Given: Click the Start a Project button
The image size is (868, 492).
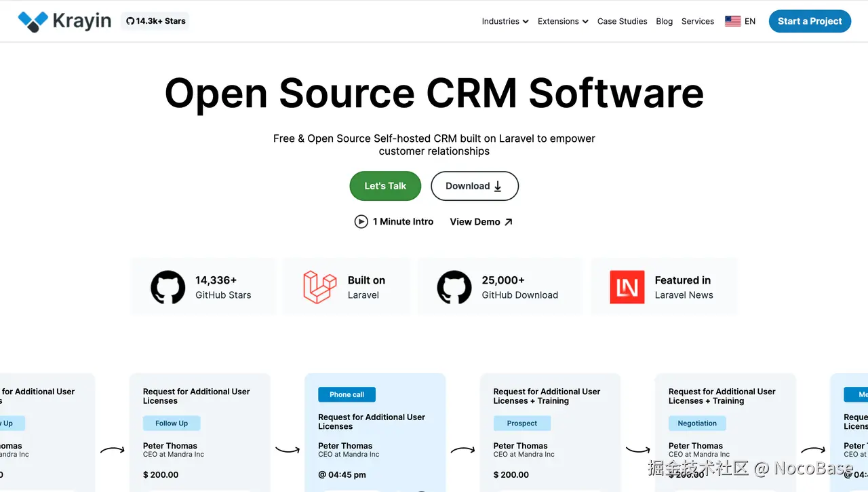Looking at the screenshot, I should click(810, 21).
